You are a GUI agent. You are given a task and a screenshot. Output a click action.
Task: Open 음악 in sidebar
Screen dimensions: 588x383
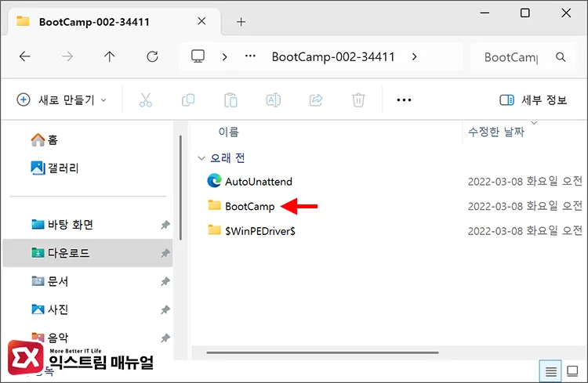click(49, 338)
